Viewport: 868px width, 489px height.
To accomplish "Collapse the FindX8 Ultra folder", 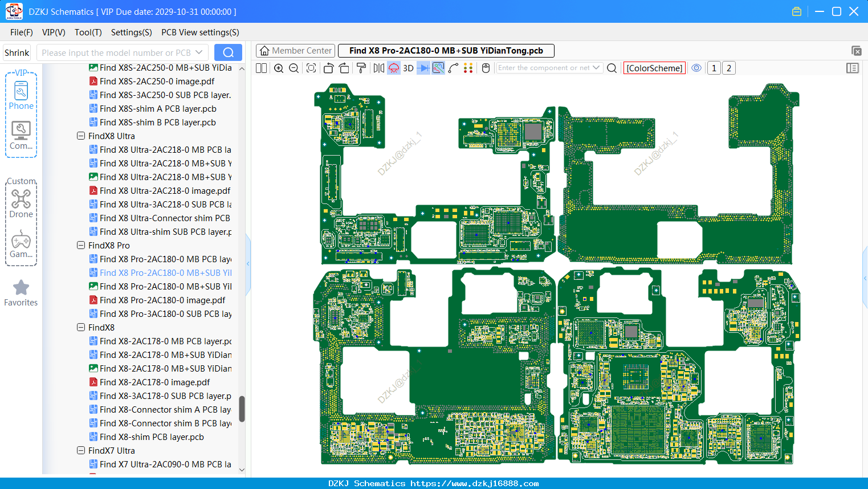I will point(81,136).
